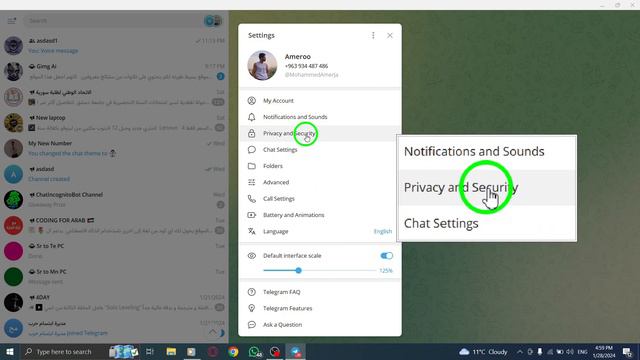Open WhatsApp from the taskbar
Image resolution: width=640 pixels, height=360 pixels.
click(x=254, y=352)
